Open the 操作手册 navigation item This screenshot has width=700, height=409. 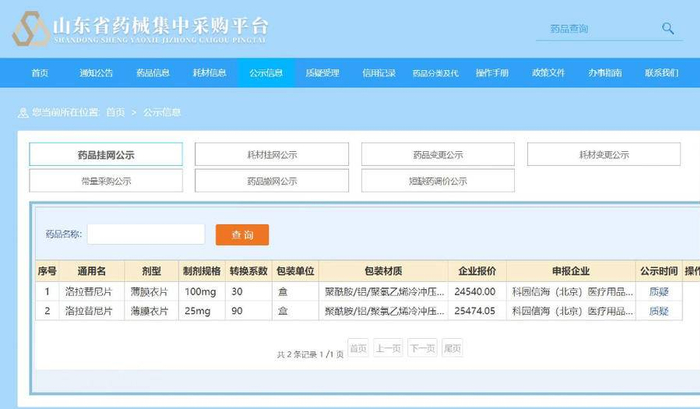[492, 73]
